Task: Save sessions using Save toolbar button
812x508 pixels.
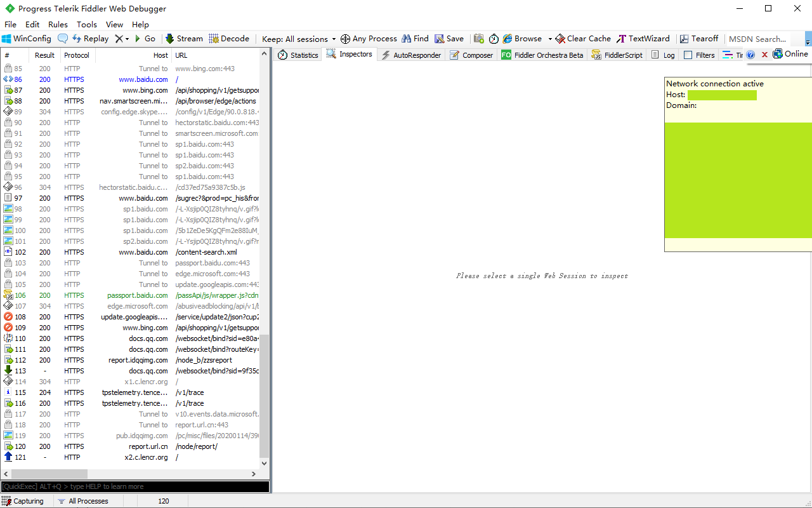Action: (449, 39)
